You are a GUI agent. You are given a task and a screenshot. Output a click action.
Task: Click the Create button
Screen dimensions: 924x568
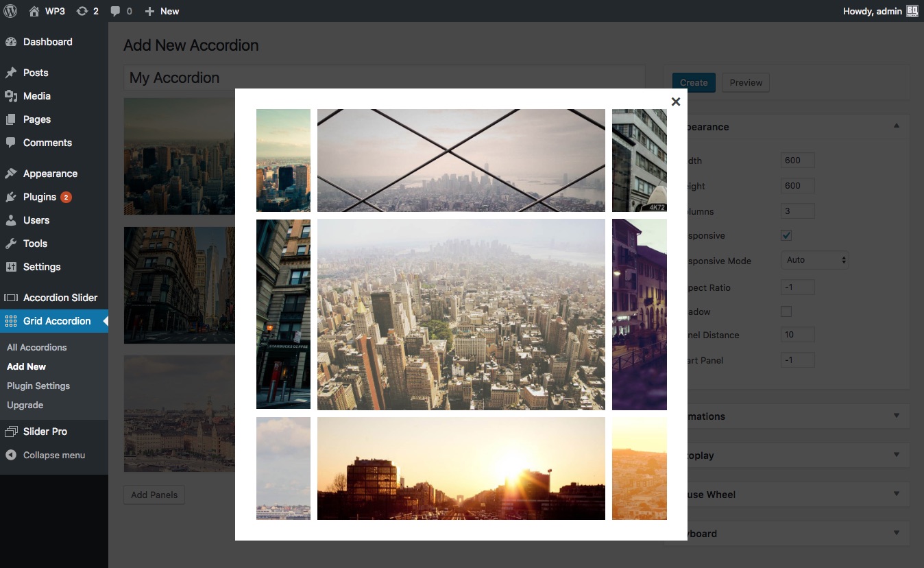click(694, 82)
